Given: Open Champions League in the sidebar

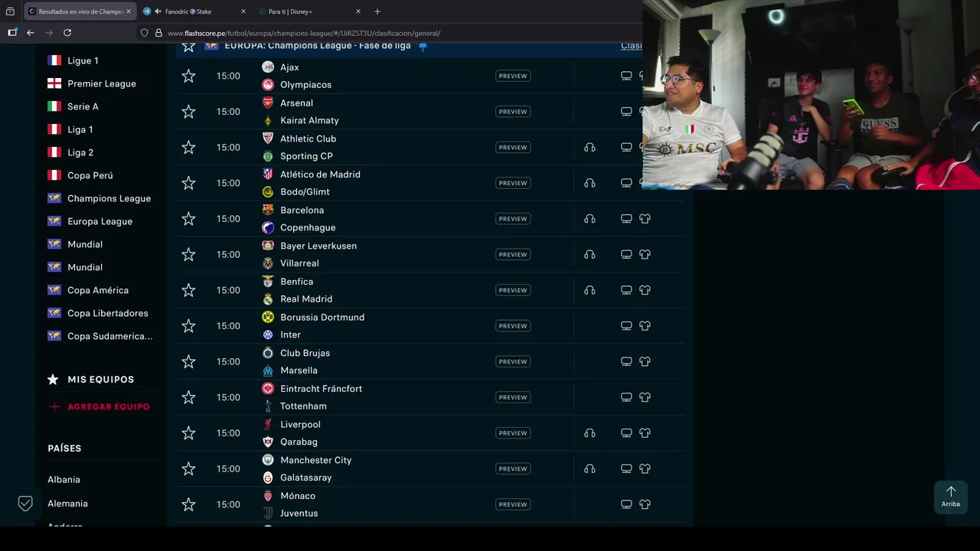Looking at the screenshot, I should click(x=109, y=198).
